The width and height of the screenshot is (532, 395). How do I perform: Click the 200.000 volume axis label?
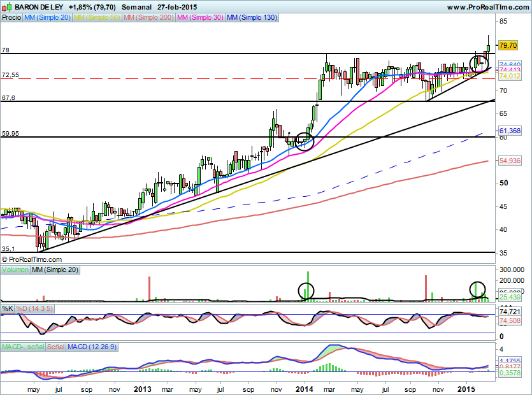(x=512, y=280)
